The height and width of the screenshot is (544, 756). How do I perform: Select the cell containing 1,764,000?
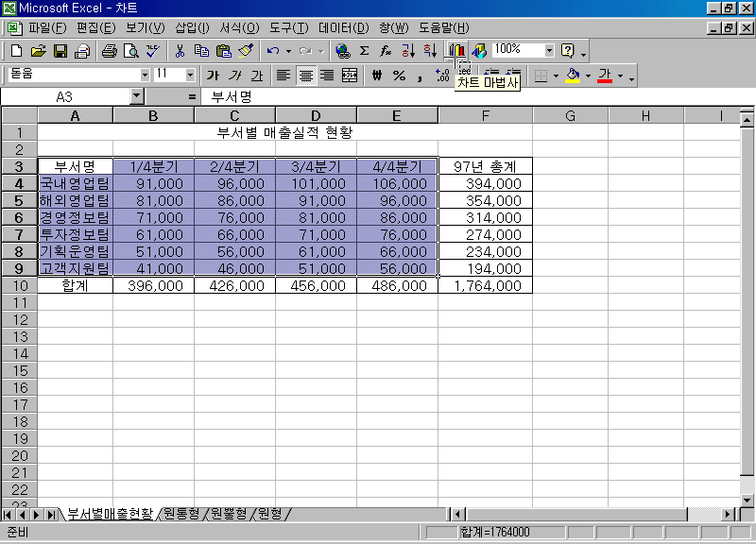pos(486,286)
